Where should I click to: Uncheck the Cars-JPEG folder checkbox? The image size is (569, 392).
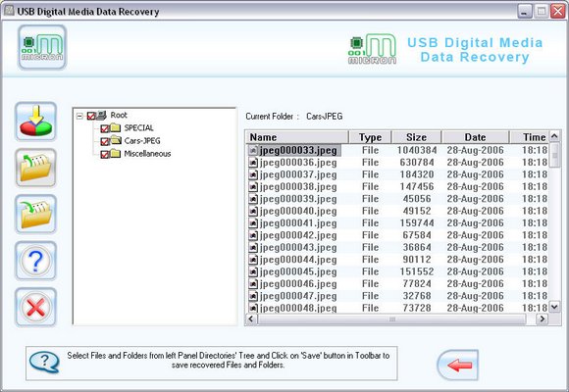point(105,141)
